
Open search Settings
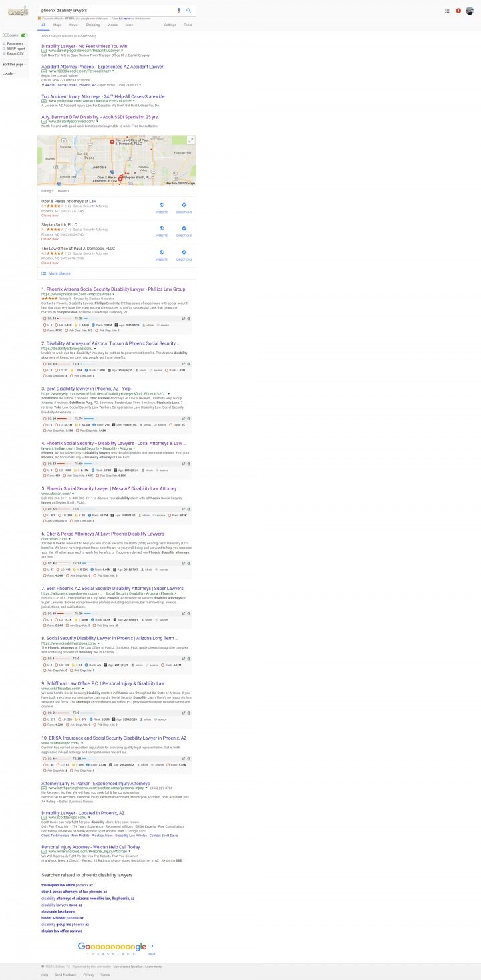click(170, 25)
